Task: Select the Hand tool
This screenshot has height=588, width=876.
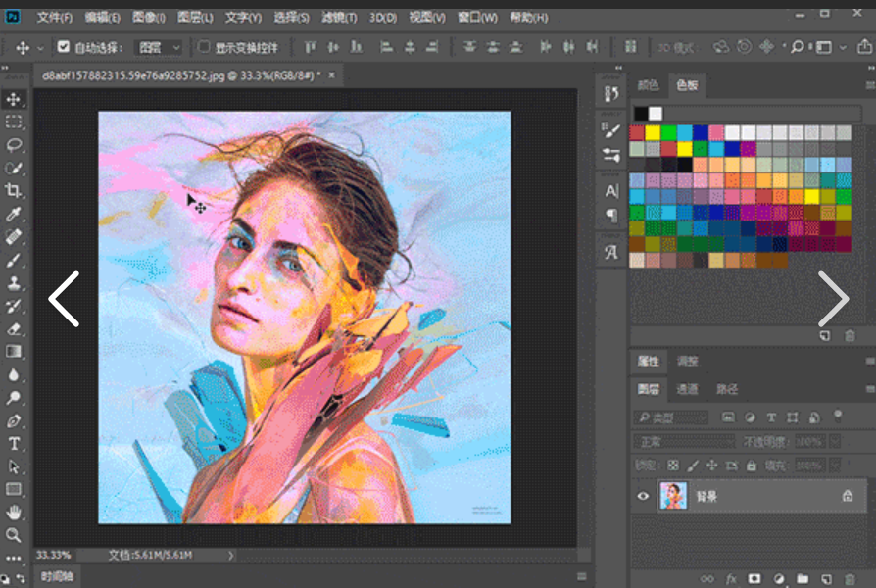Action: (14, 512)
